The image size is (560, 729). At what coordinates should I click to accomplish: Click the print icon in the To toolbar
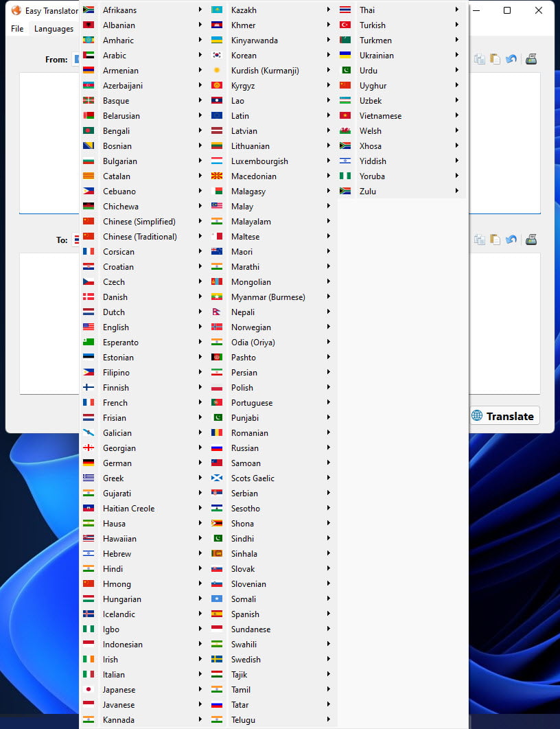click(x=531, y=240)
